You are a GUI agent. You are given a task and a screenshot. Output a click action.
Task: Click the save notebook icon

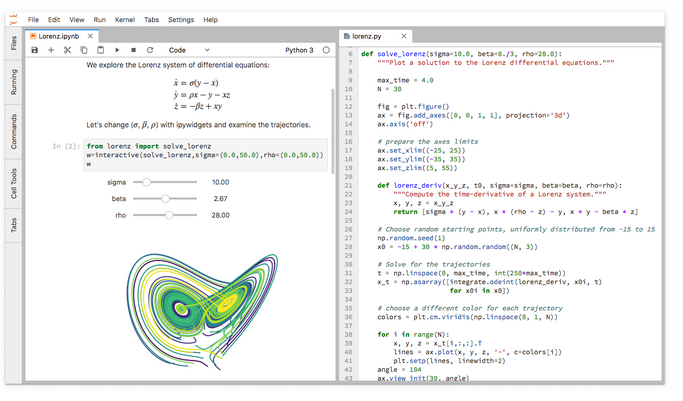coord(35,50)
